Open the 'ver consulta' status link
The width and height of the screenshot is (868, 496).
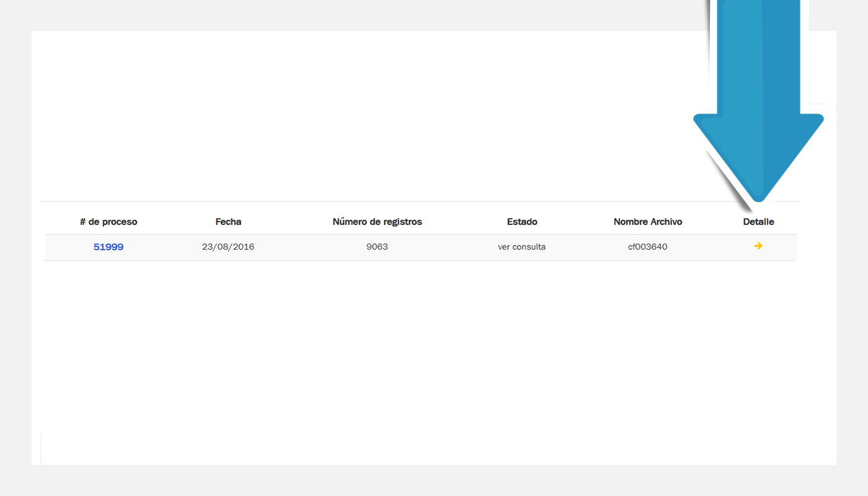522,247
